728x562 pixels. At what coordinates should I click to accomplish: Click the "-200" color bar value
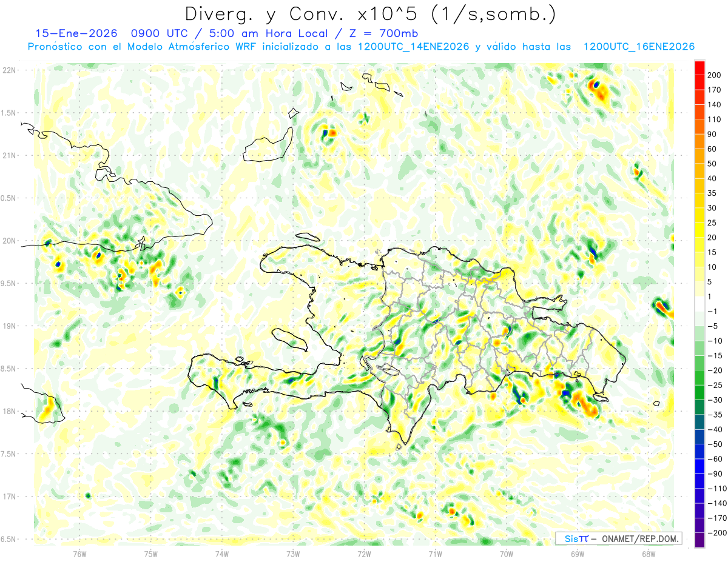coord(718,534)
